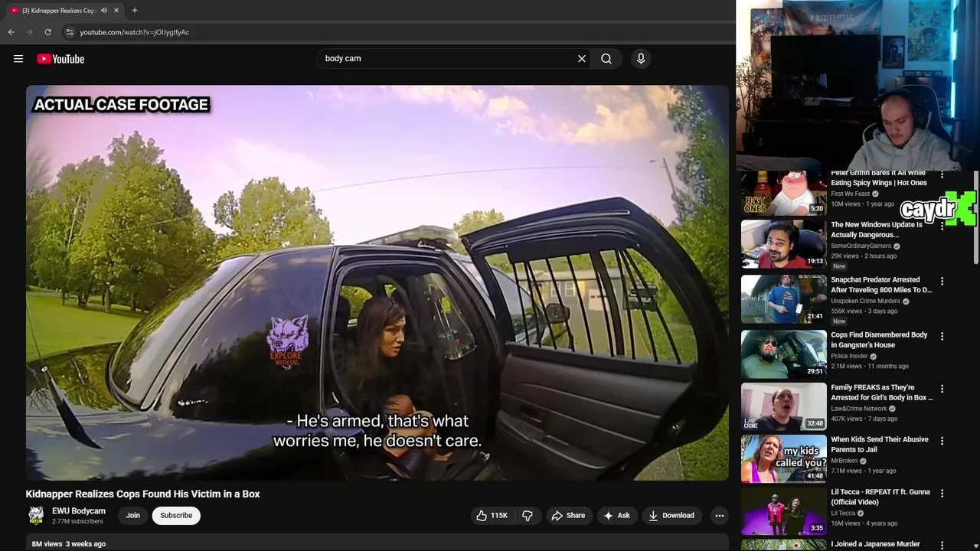Viewport: 980px width, 551px height.
Task: Open title 'I Joined a Japanese Murder'
Action: coord(875,544)
